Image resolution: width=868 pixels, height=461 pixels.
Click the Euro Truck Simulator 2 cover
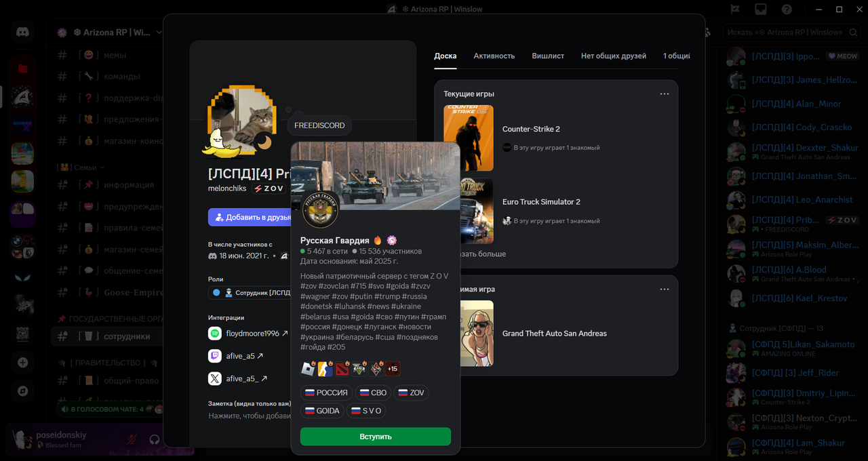477,211
